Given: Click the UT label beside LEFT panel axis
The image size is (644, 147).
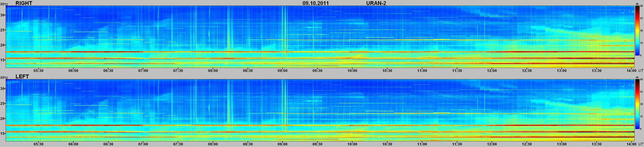Looking at the screenshot, I should (x=641, y=144).
